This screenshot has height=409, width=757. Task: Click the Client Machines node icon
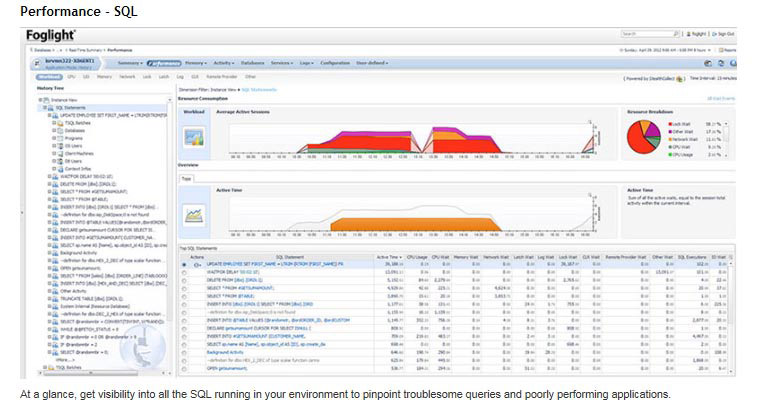point(60,154)
